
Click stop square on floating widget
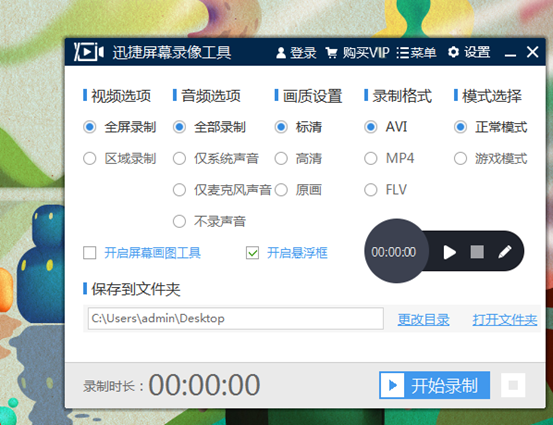point(477,252)
